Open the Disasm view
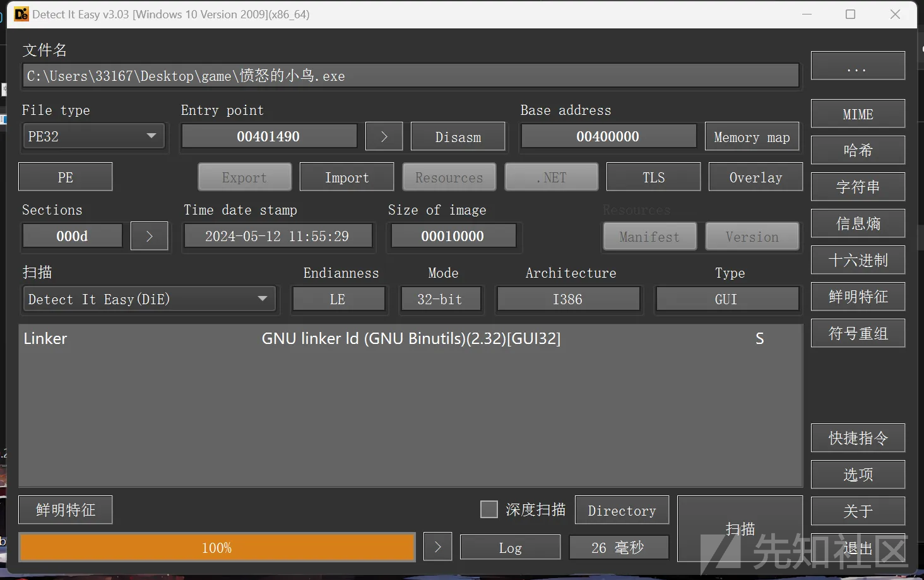Image resolution: width=924 pixels, height=580 pixels. coord(458,137)
